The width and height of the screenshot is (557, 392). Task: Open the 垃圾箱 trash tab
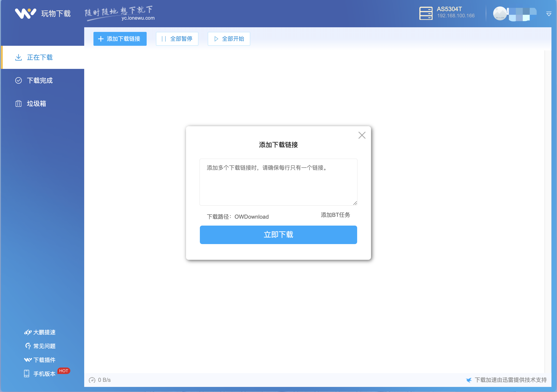(43, 104)
